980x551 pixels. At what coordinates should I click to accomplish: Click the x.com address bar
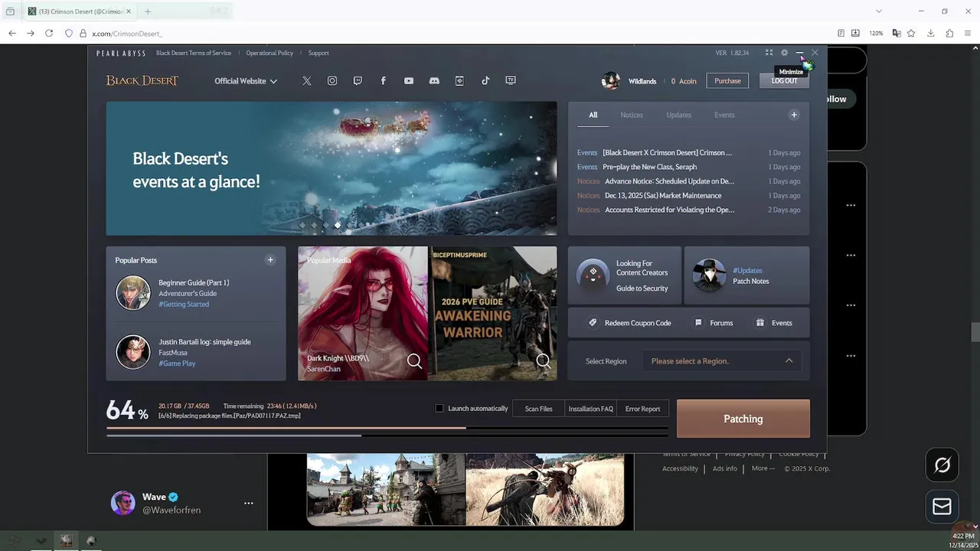pos(458,33)
